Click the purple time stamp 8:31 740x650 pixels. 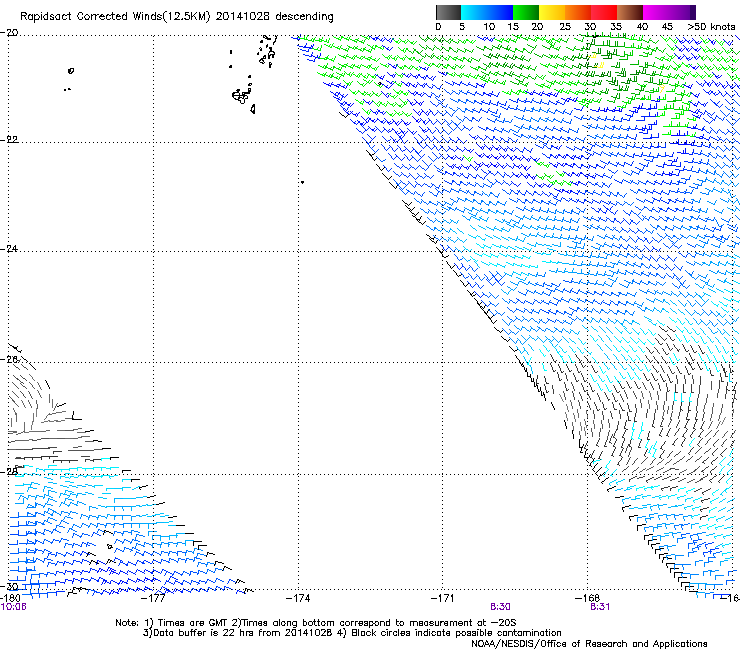600,607
